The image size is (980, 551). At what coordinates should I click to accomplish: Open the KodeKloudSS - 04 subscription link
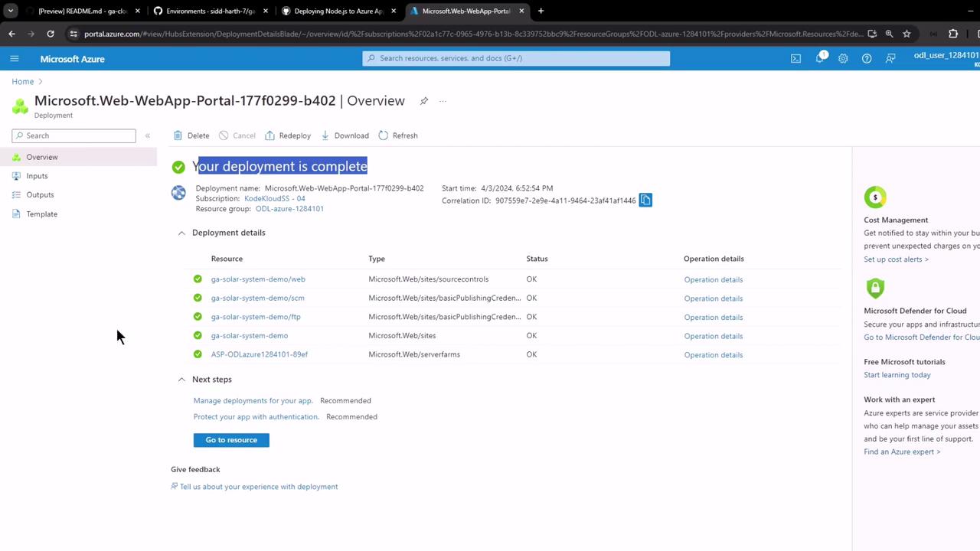click(274, 198)
